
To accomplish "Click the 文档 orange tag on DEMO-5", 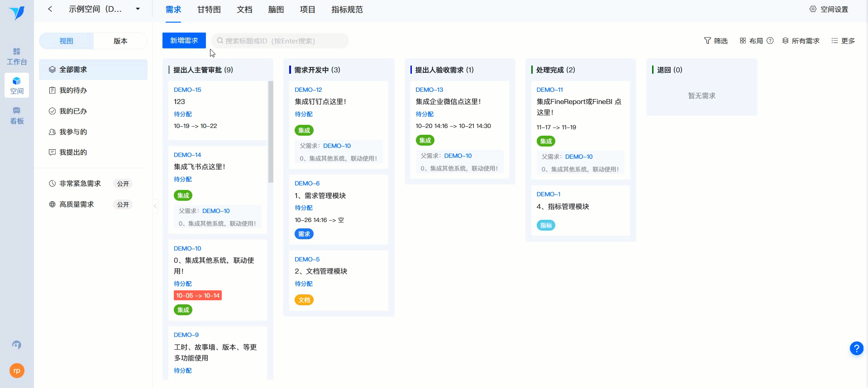I will [304, 300].
